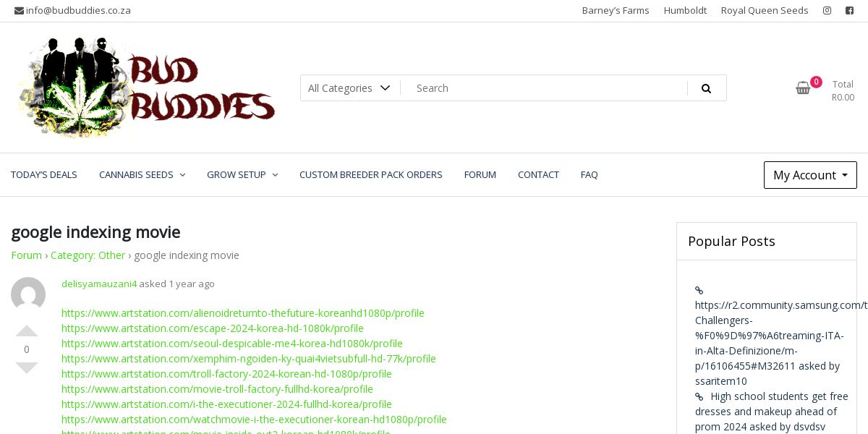Go to the Forum menu item
868x434 pixels.
coord(480,174)
